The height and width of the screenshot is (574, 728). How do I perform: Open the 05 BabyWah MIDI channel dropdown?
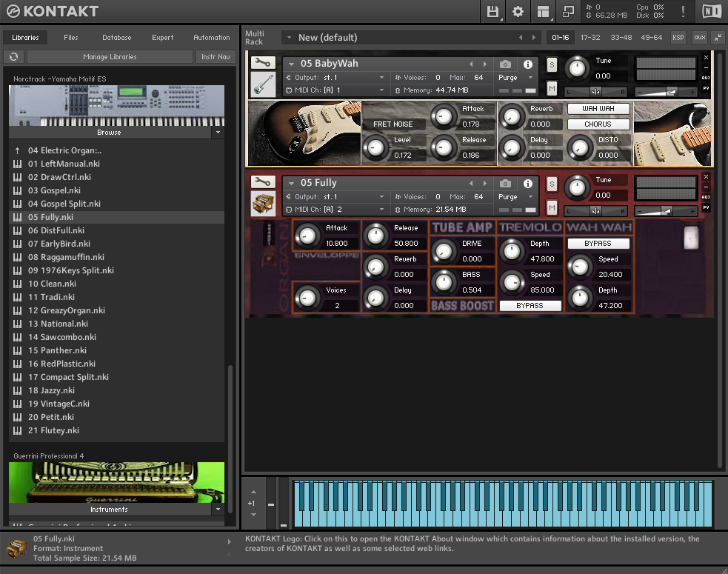coord(381,90)
